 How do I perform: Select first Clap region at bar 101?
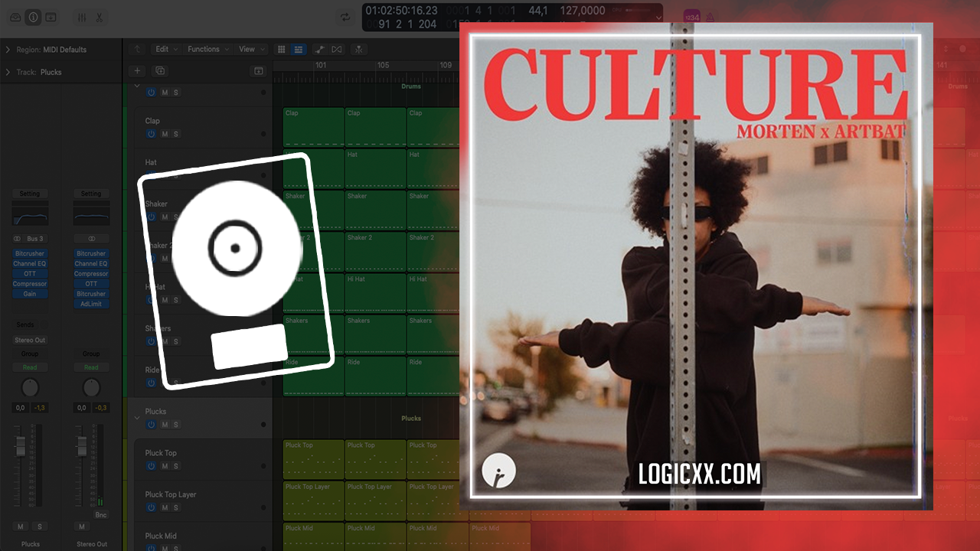[x=314, y=127]
